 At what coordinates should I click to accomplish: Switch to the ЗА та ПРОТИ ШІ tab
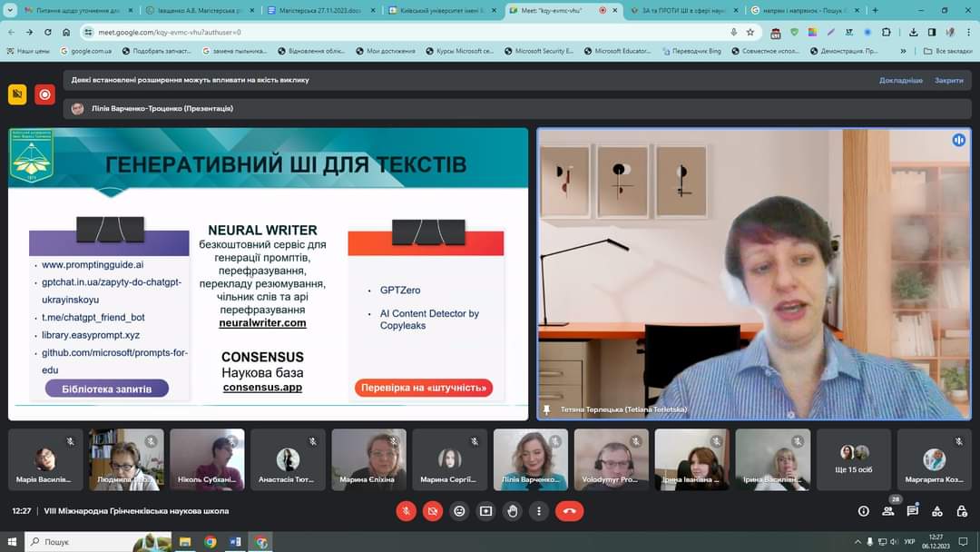click(x=681, y=10)
